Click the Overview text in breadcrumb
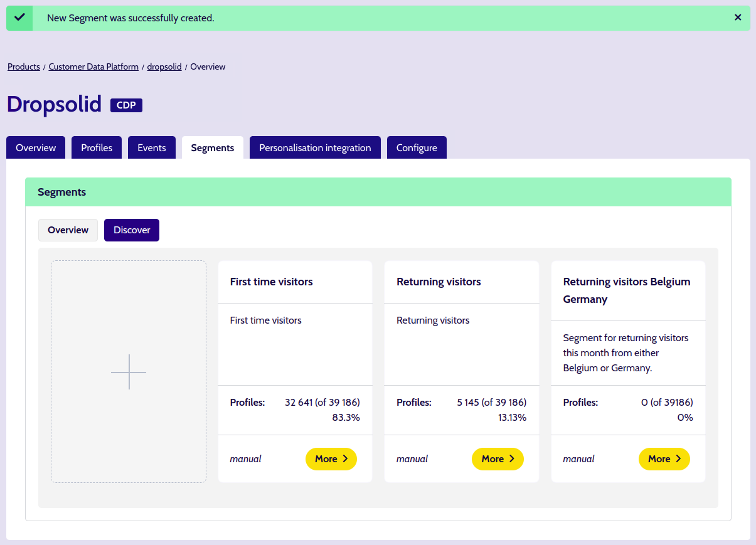 [x=208, y=66]
